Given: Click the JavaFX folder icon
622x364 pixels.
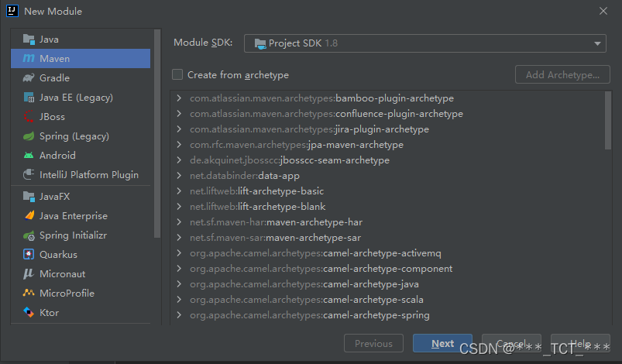Looking at the screenshot, I should pyautogui.click(x=29, y=196).
